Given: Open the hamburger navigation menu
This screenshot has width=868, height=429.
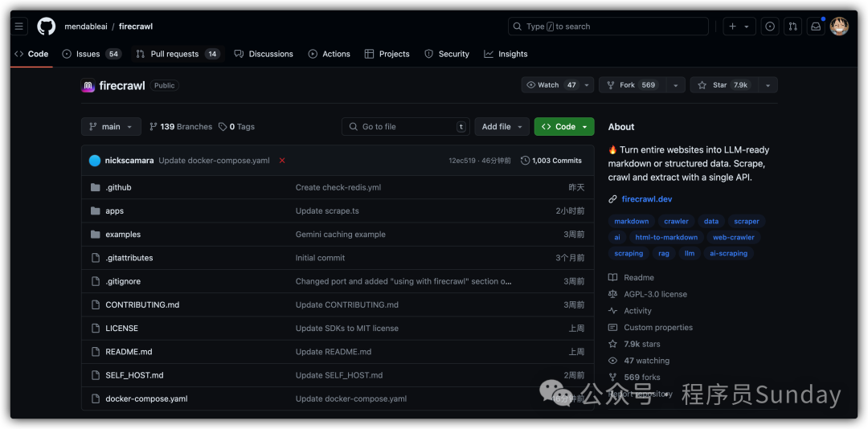Looking at the screenshot, I should click(19, 27).
